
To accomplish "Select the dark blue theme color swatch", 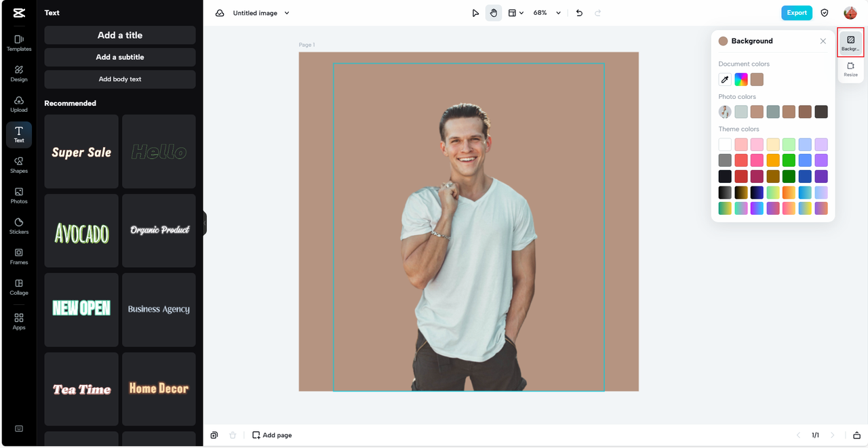I will point(805,176).
